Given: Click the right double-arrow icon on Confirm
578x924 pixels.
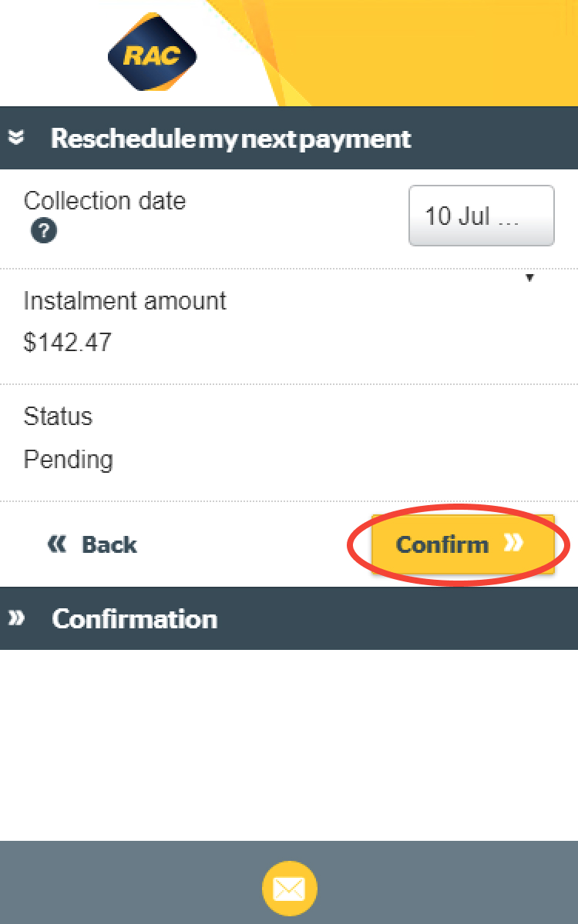Looking at the screenshot, I should pyautogui.click(x=514, y=544).
